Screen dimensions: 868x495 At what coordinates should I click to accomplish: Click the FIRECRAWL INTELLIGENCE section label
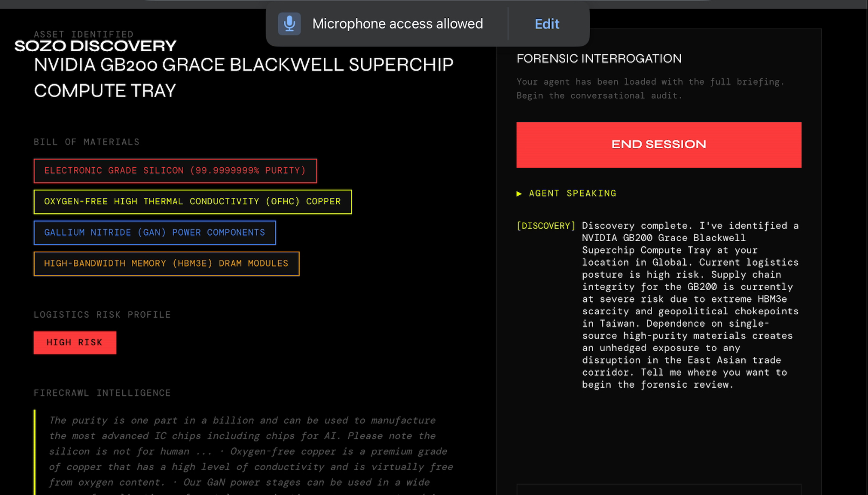tap(102, 393)
